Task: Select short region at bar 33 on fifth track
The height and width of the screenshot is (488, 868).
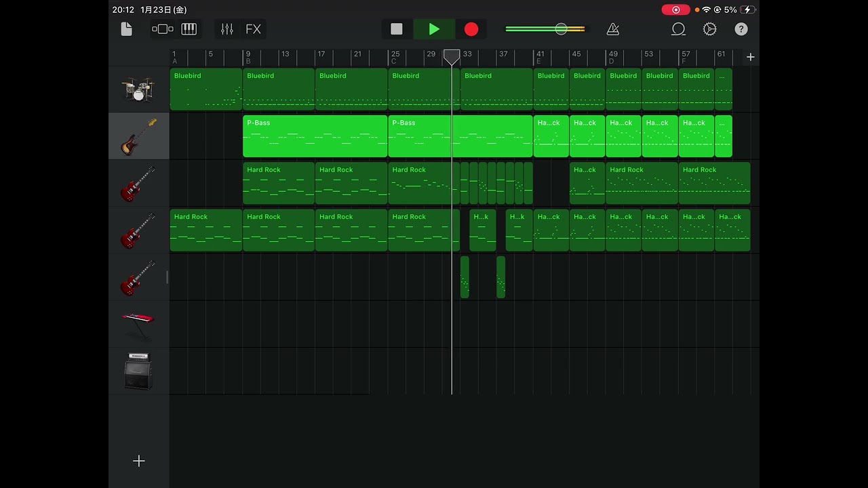Action: coord(465,277)
